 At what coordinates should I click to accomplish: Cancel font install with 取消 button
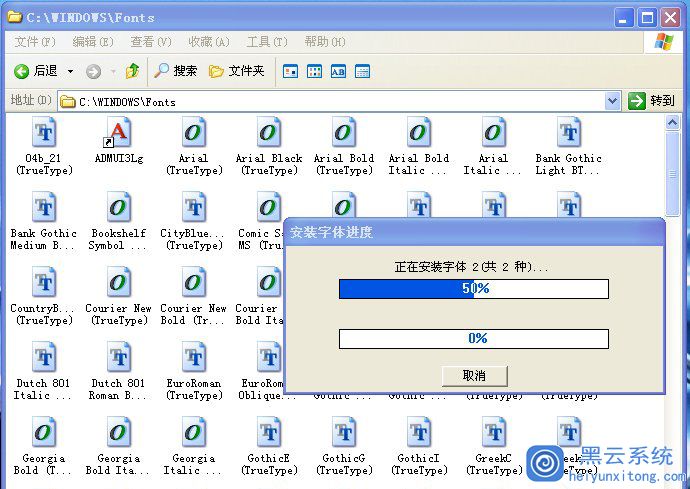pos(474,376)
